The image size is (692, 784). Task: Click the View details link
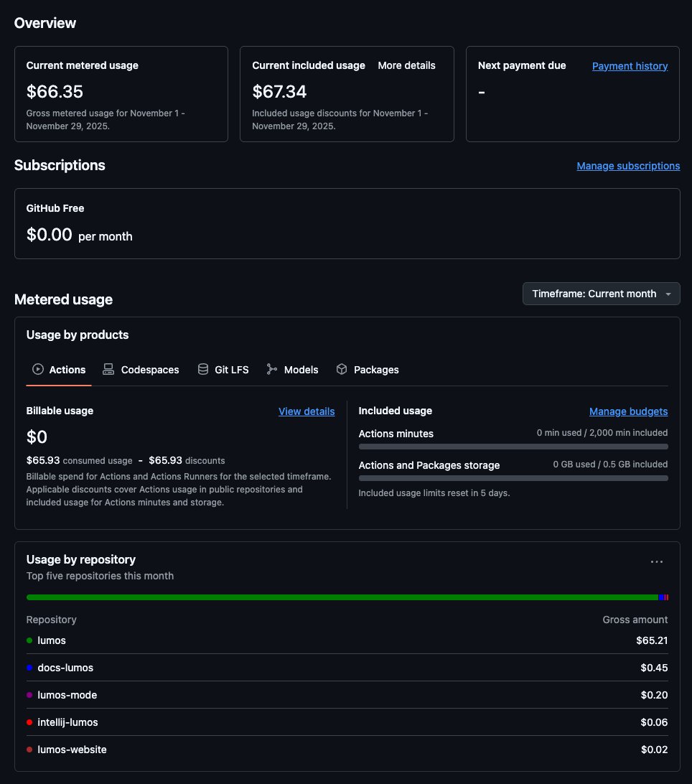point(307,411)
